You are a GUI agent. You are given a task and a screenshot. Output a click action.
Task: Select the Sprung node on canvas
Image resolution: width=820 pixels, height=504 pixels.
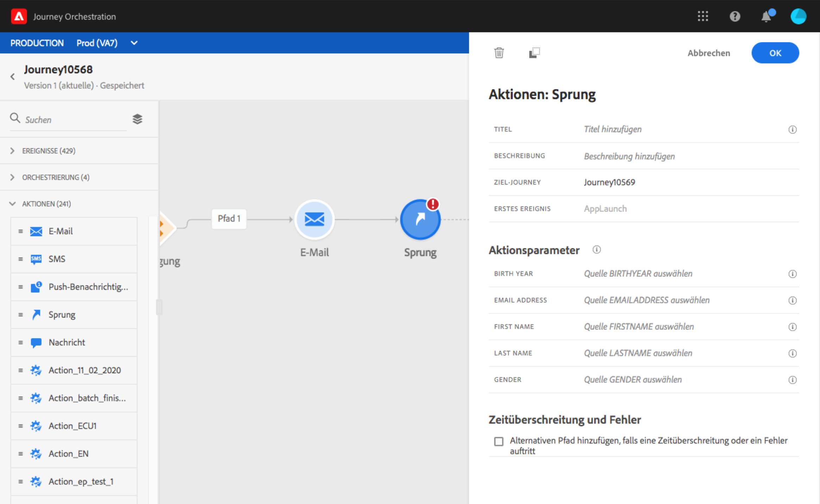420,220
